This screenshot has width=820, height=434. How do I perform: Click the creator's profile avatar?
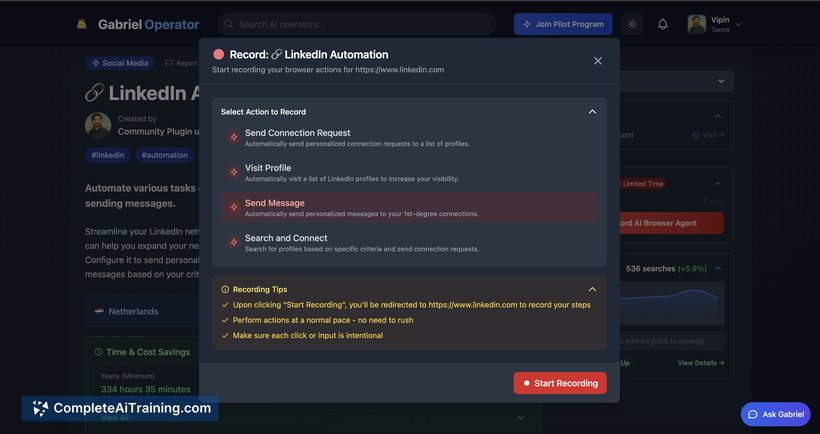click(x=98, y=125)
